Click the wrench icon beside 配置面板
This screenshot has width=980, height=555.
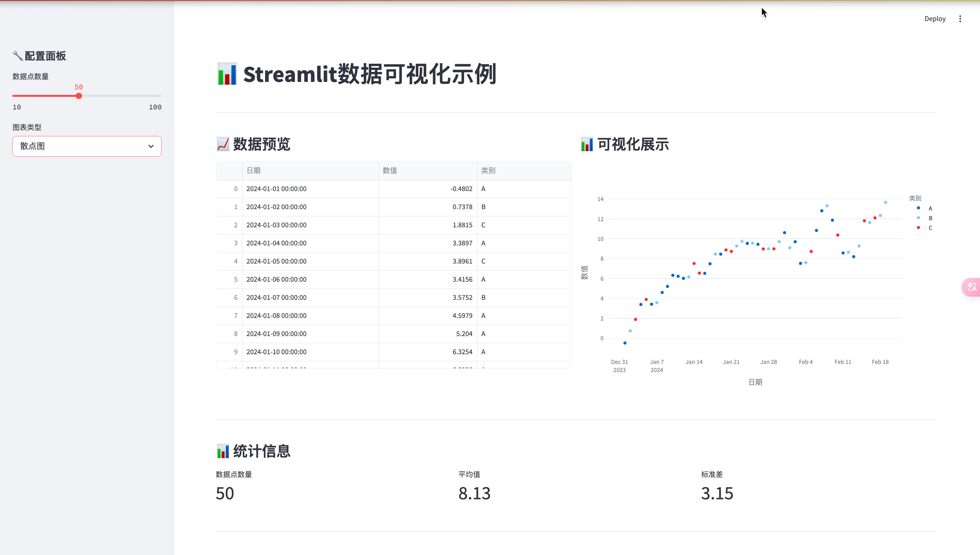17,56
